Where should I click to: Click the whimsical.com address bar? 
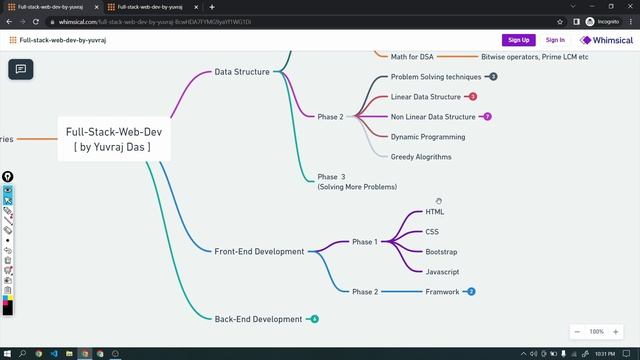(302, 22)
